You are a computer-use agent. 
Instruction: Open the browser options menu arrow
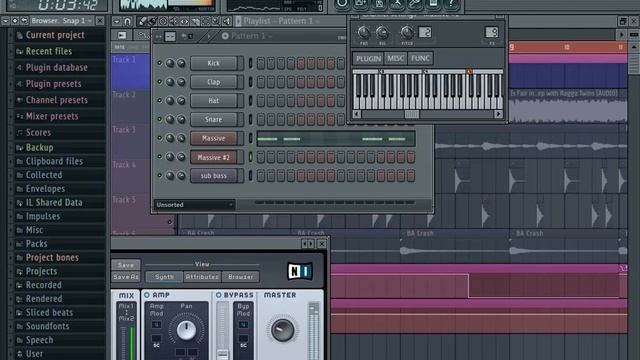[5, 20]
